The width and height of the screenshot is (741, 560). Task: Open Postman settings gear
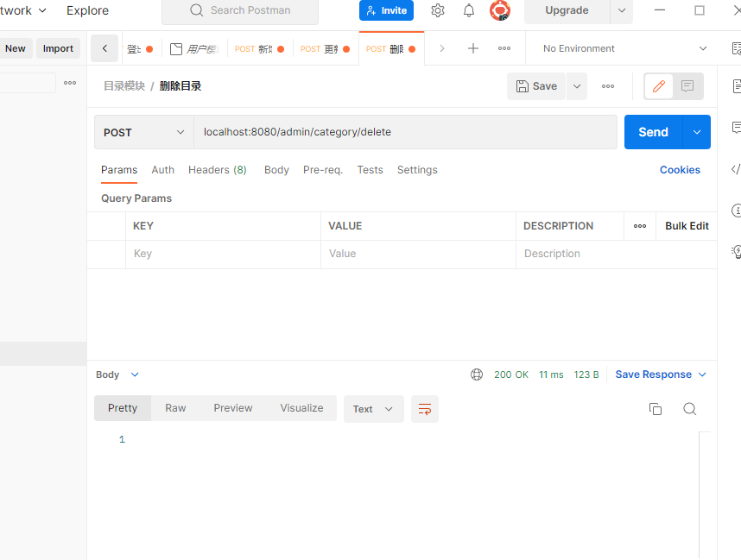438,10
